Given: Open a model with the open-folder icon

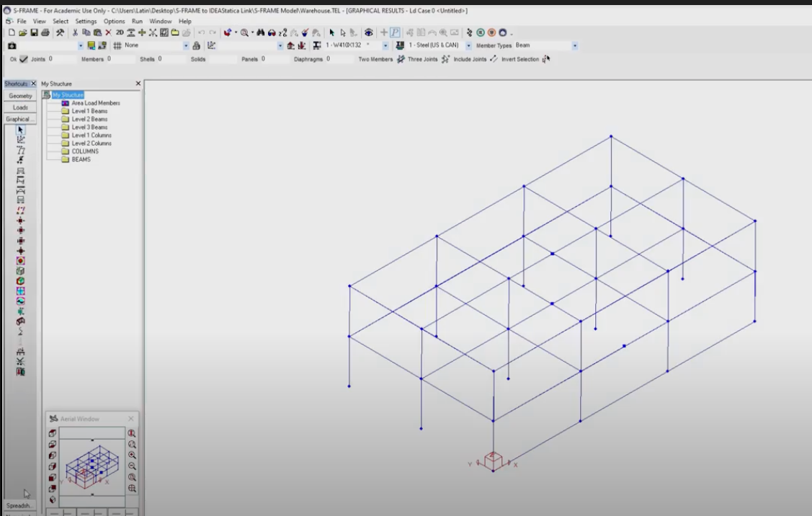Looking at the screenshot, I should pyautogui.click(x=23, y=32).
